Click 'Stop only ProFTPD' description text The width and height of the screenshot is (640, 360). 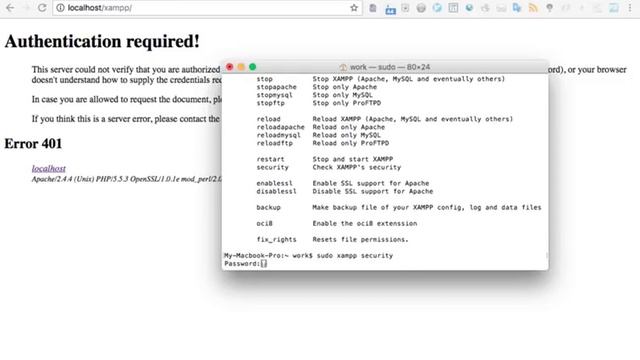[x=347, y=103]
